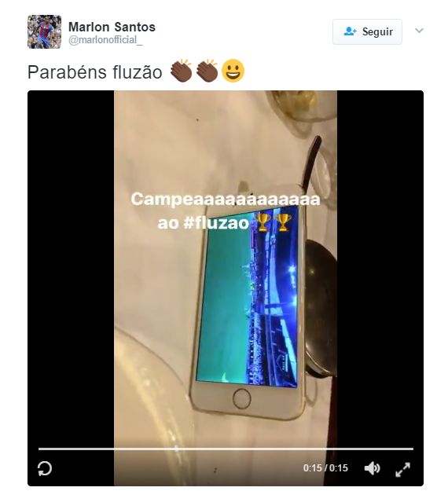Click the Campeaaaa caption in the video

[x=226, y=200]
